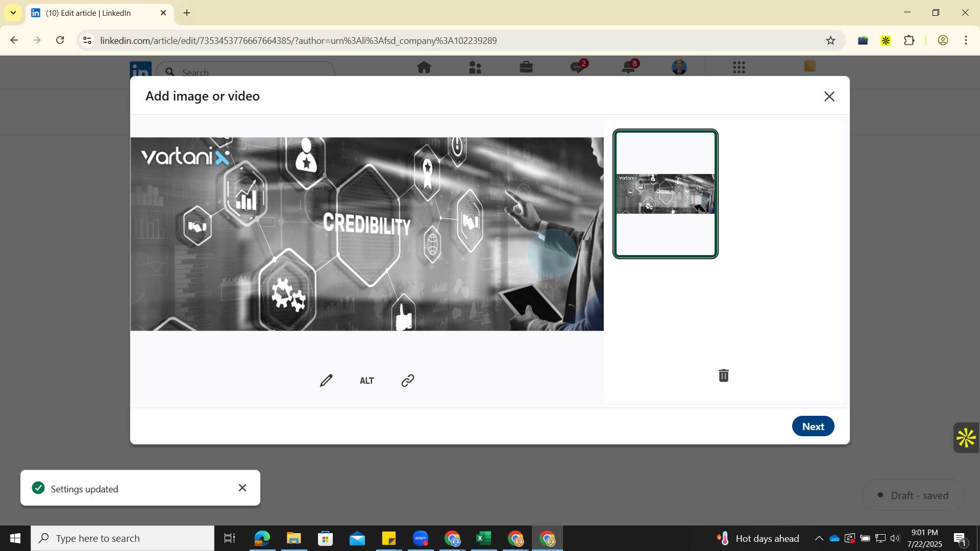Viewport: 980px width, 551px height.
Task: Click the Next button
Action: pyautogui.click(x=813, y=427)
